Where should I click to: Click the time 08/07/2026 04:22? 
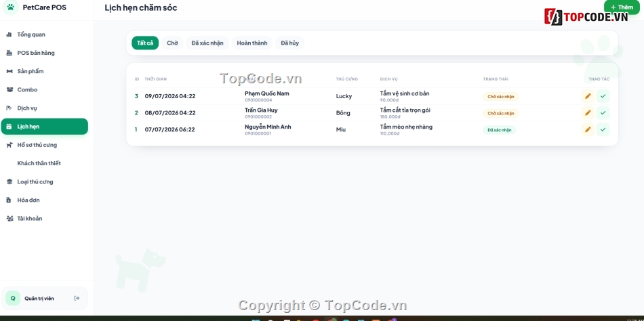[170, 113]
